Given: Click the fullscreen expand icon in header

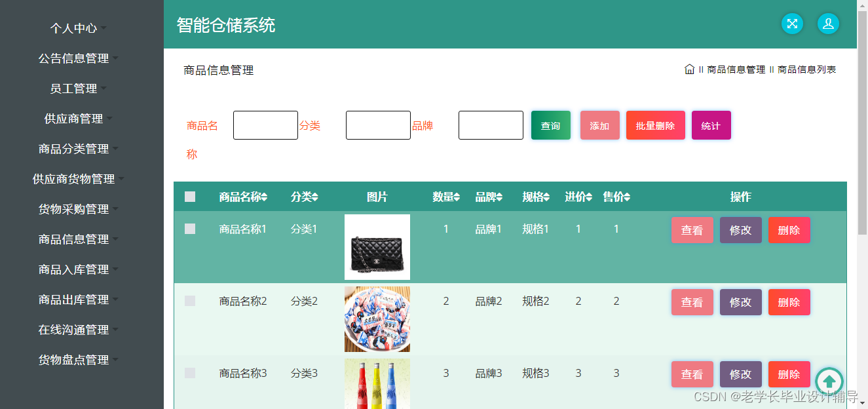Looking at the screenshot, I should click(792, 24).
